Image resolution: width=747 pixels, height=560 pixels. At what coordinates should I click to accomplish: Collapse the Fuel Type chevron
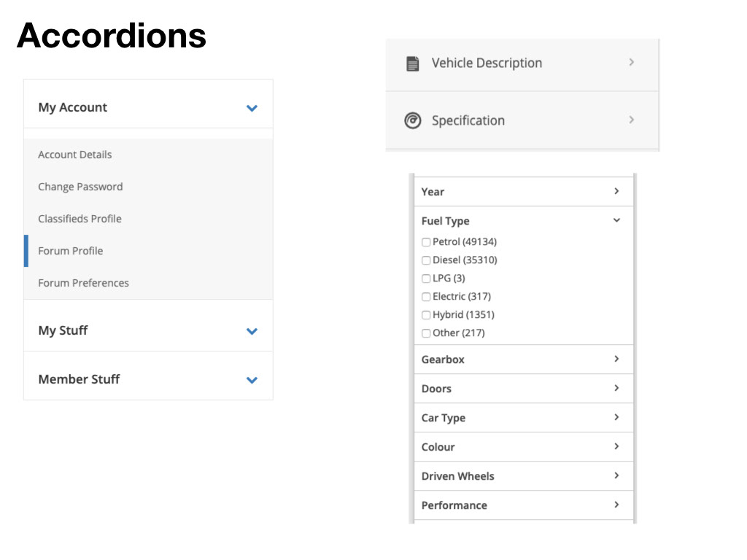(616, 220)
